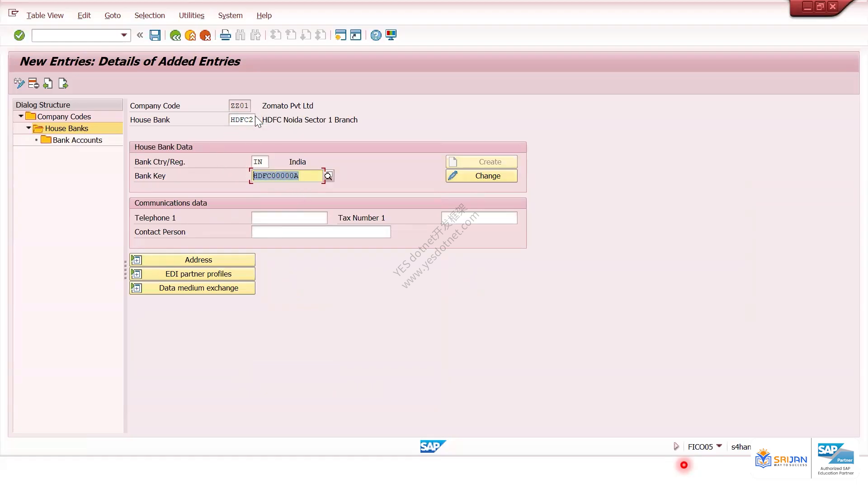Click the Tax Number 1 input field
This screenshot has height=488, width=868.
point(479,218)
